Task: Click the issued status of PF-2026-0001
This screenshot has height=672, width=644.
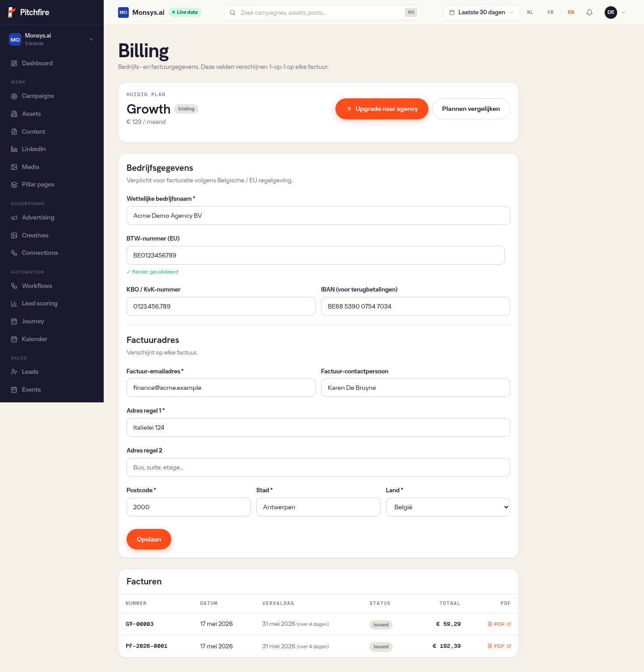Action: click(381, 647)
